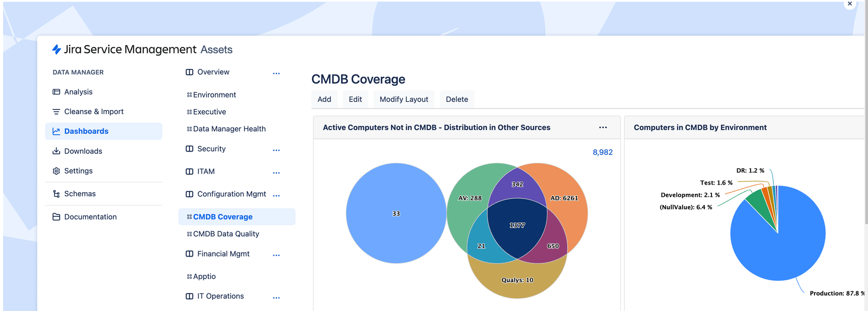
Task: Click the 1377 center Venn intersection
Action: pos(517,226)
